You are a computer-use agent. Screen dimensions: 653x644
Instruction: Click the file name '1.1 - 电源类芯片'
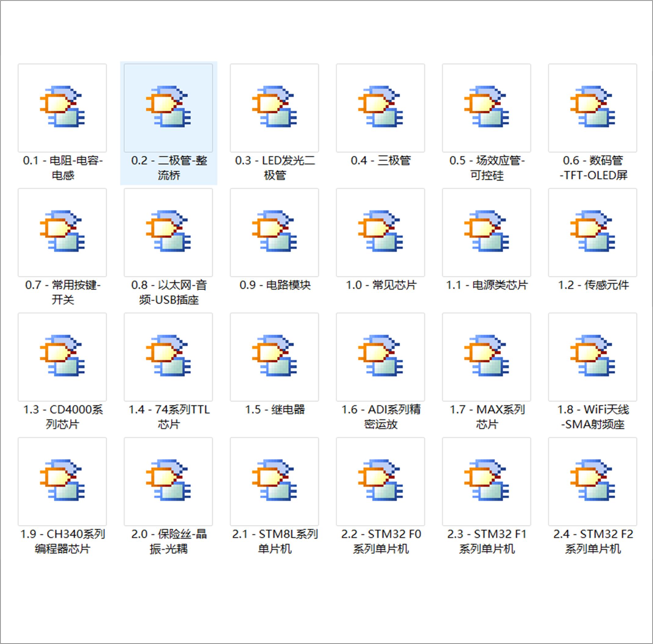click(487, 285)
